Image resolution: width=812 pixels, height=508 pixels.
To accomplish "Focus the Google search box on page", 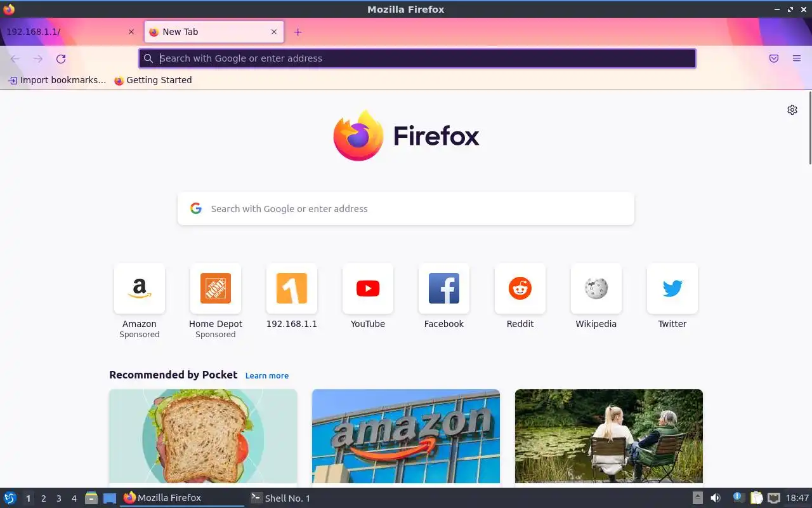I will coord(406,208).
